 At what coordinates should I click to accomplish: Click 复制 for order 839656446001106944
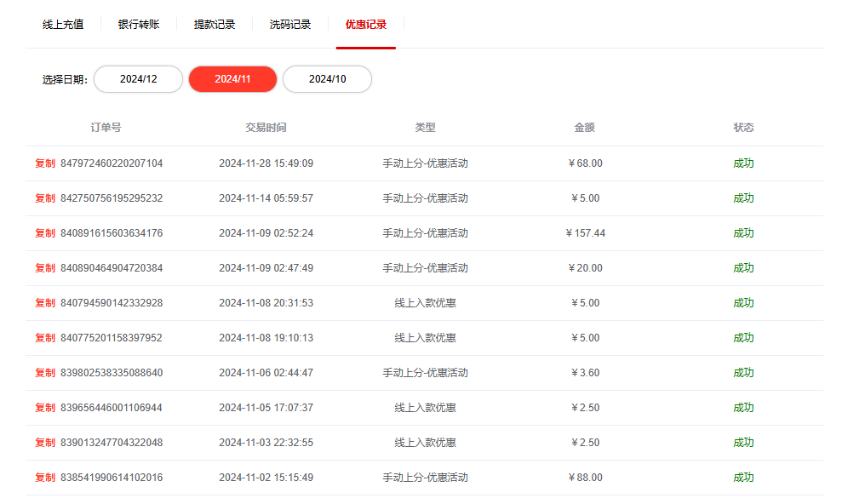click(x=45, y=408)
